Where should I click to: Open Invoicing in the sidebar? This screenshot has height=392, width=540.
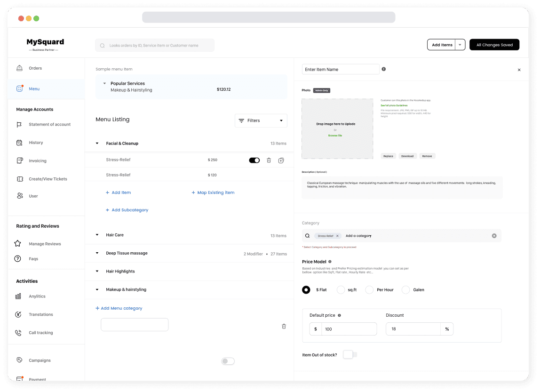pyautogui.click(x=37, y=161)
